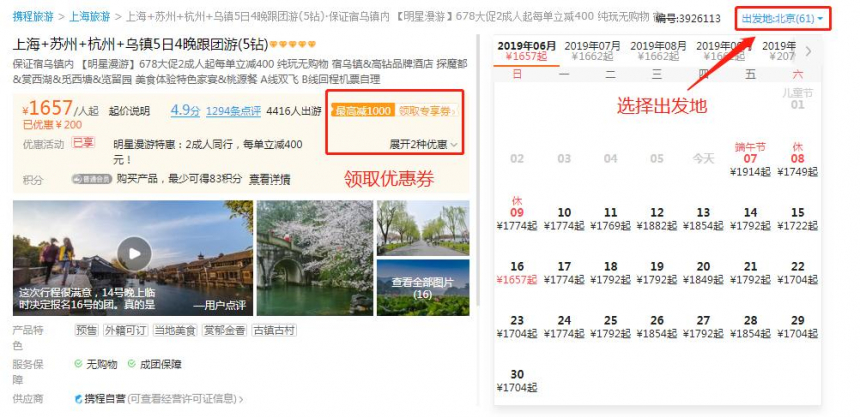
Task: Open the 1294条点评 reviews link
Action: click(233, 111)
